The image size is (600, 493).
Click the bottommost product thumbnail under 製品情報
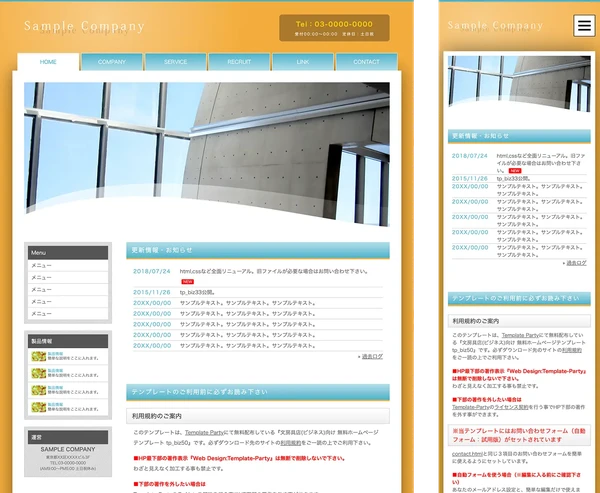pyautogui.click(x=39, y=407)
